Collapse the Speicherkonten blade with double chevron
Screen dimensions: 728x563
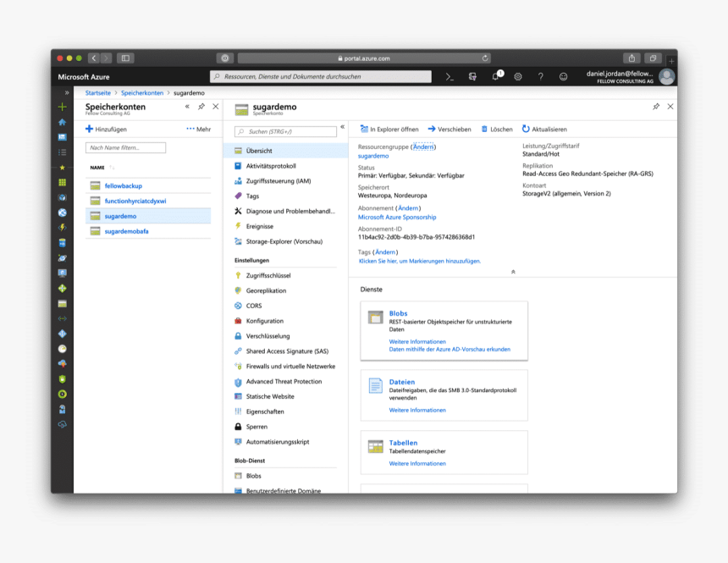[187, 107]
